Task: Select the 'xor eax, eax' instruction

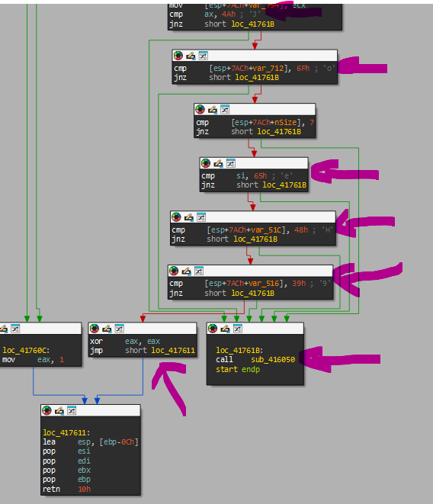Action: click(x=125, y=341)
